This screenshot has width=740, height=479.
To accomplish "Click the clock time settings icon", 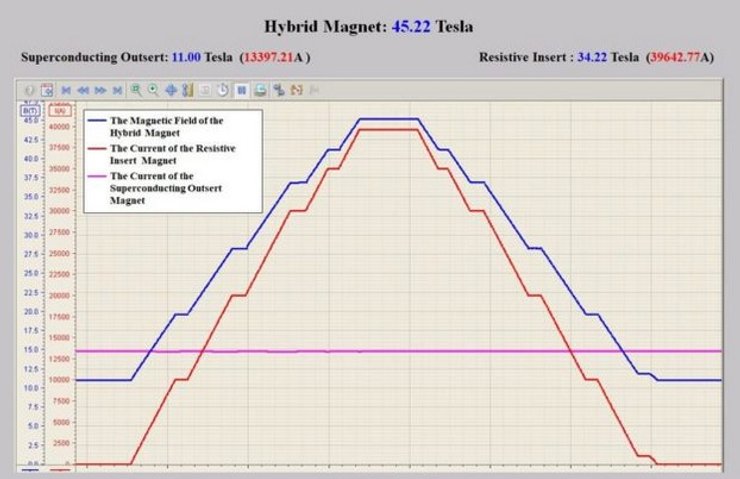I will coord(224,90).
